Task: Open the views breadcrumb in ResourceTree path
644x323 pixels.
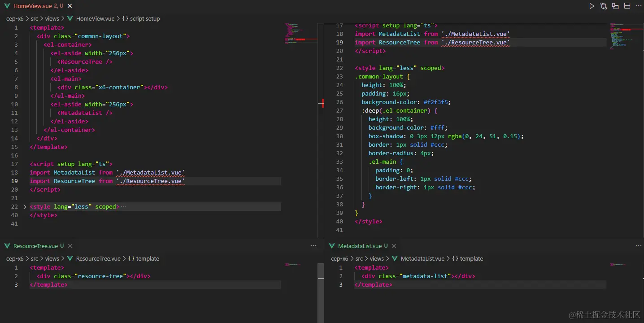Action: [x=52, y=258]
